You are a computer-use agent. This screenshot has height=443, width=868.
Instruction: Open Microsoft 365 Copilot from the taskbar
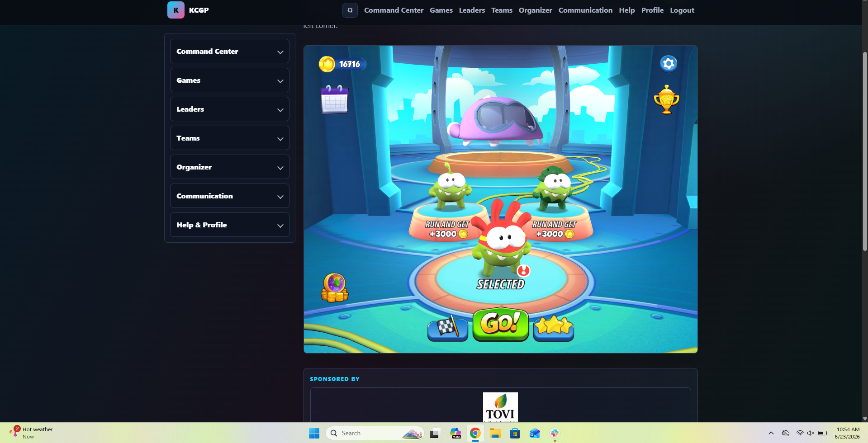click(455, 433)
